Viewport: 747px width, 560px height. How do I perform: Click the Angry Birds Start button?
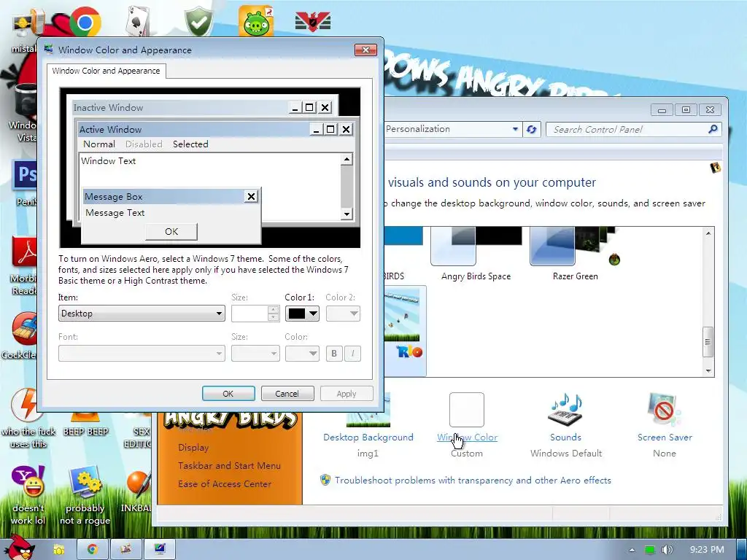tap(18, 548)
